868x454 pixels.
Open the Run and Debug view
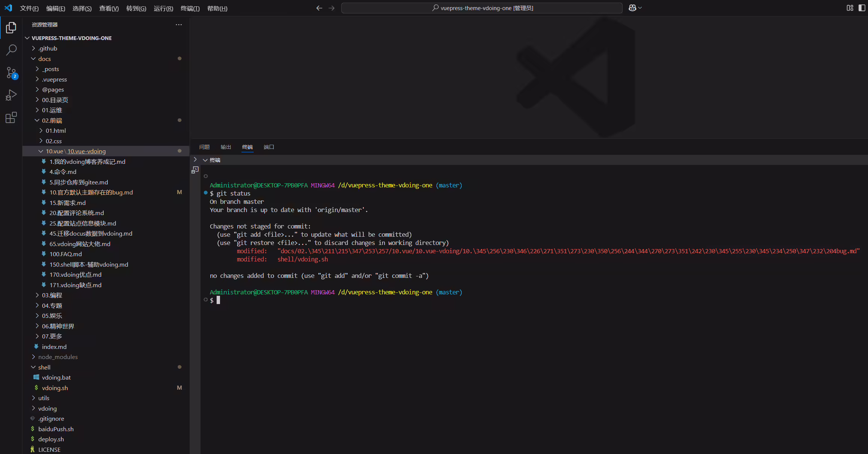click(x=11, y=95)
